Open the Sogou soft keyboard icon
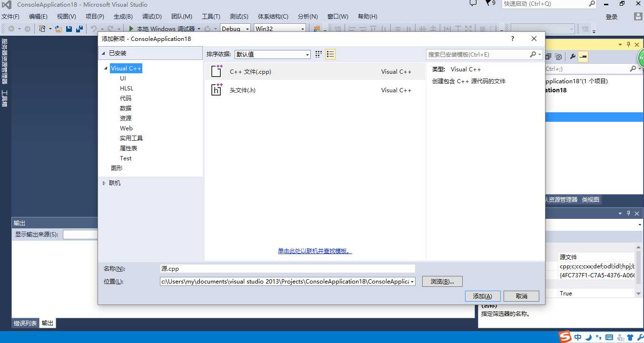 [x=609, y=337]
